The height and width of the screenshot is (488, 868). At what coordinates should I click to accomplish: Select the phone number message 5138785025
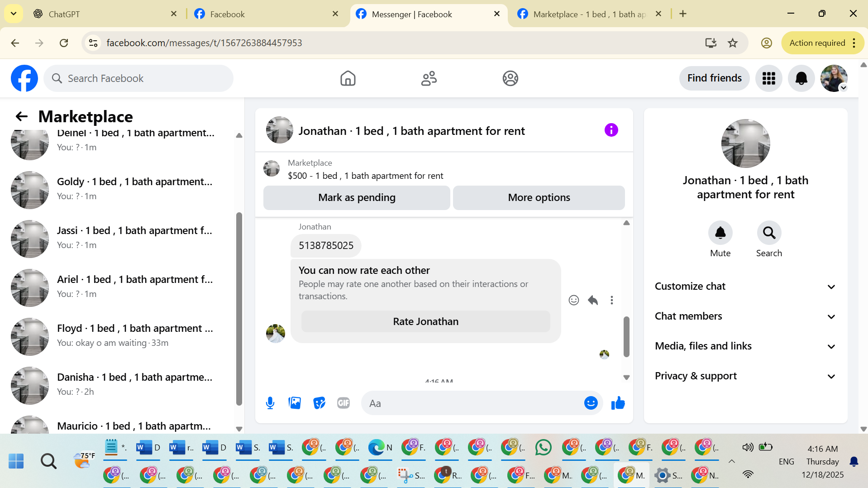pyautogui.click(x=326, y=246)
